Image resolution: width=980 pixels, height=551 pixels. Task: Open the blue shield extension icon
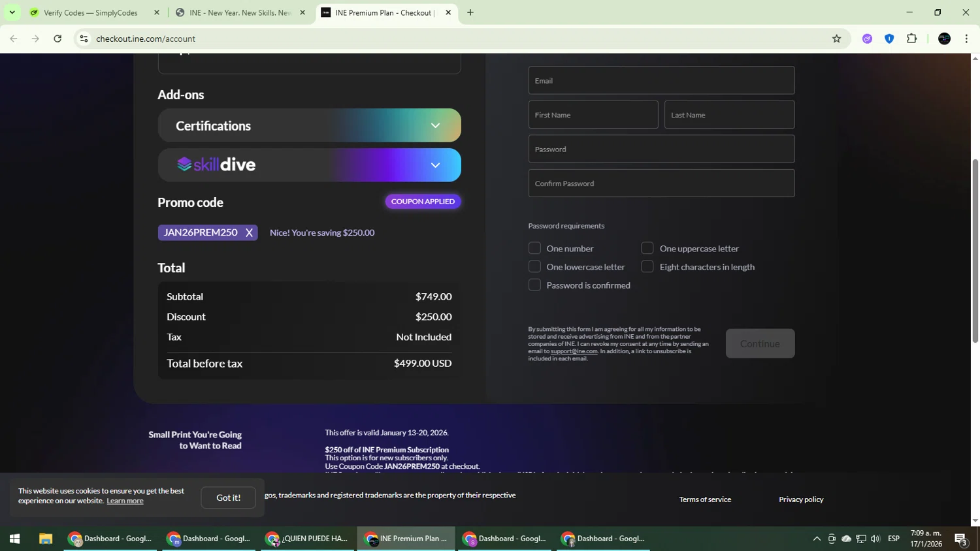(x=889, y=39)
